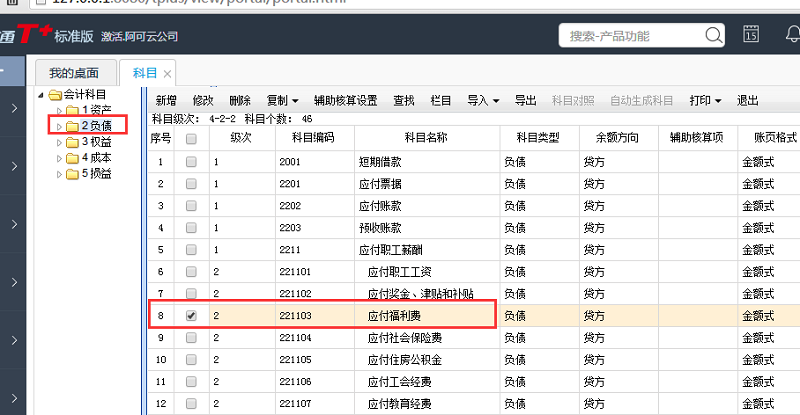
Task: Click the 3 权益 folder icon
Action: (73, 142)
